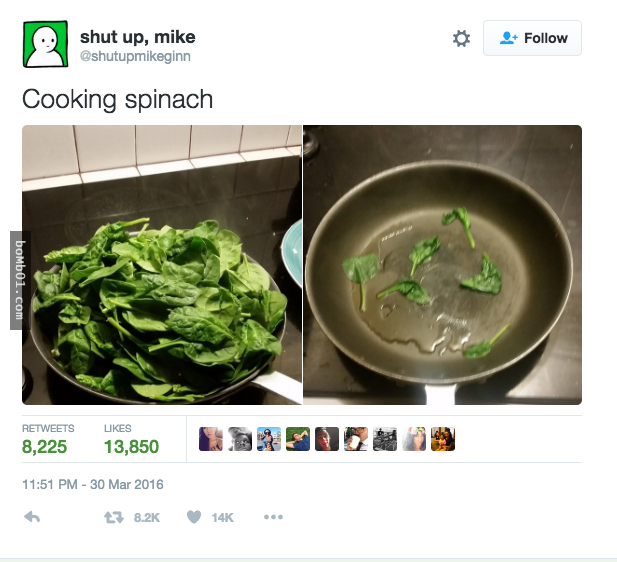Retweet using the retweet arrows icon
Image resolution: width=617 pixels, height=562 pixels.
click(114, 517)
